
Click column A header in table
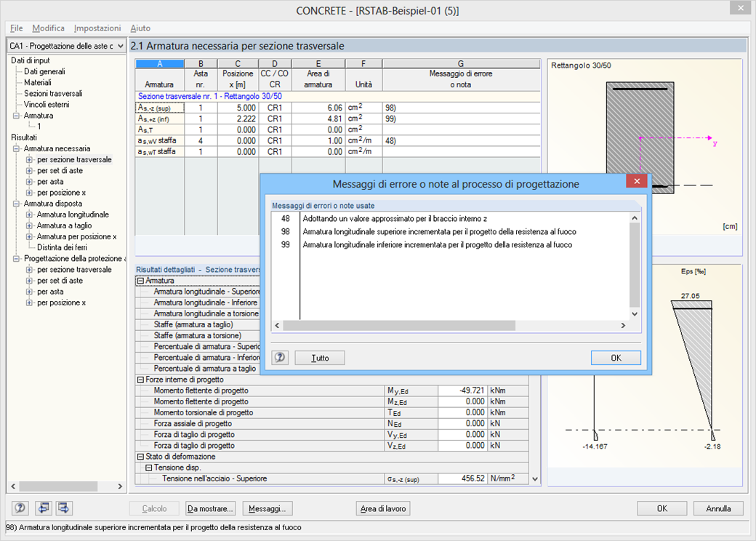coord(160,64)
